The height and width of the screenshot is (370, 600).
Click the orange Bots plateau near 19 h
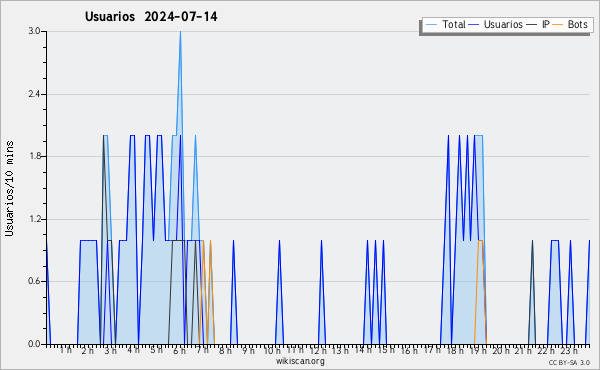[x=480, y=241]
